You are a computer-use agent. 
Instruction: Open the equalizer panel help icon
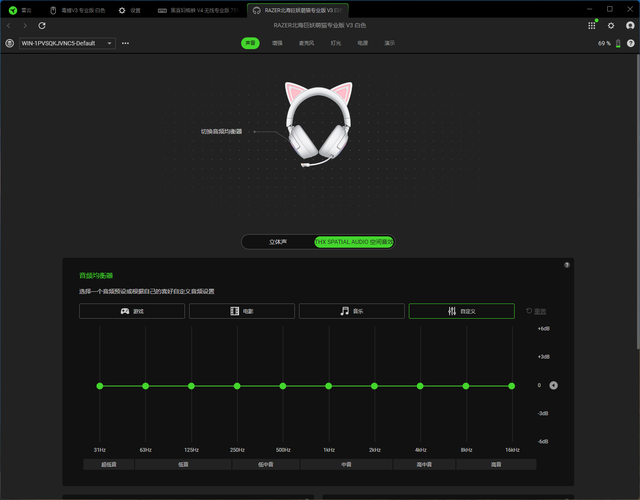(x=567, y=265)
